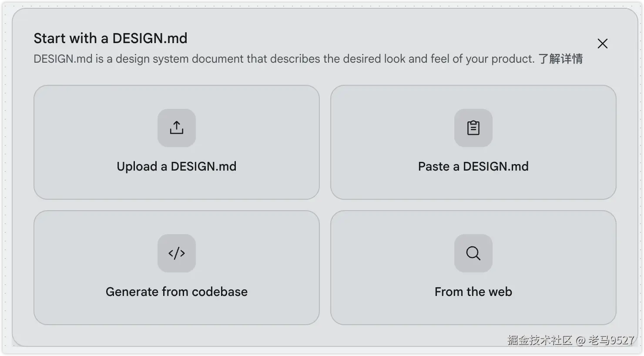Click the code brackets icon
This screenshot has width=644, height=356.
coord(177,253)
